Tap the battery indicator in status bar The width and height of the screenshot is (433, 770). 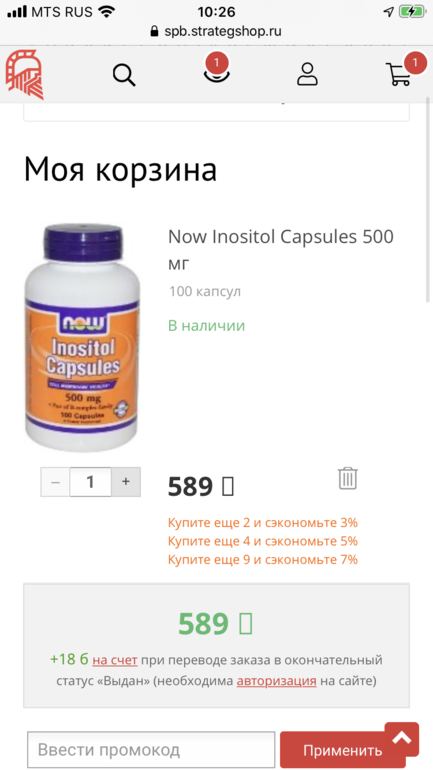click(411, 12)
